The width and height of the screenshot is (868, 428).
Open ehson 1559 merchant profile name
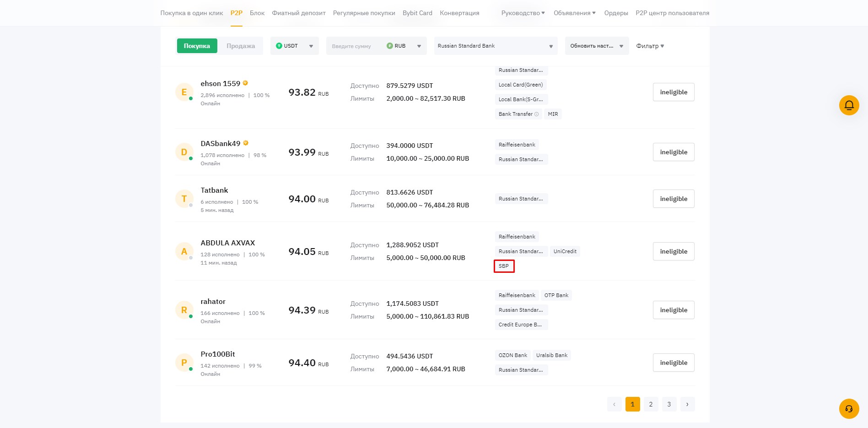220,83
